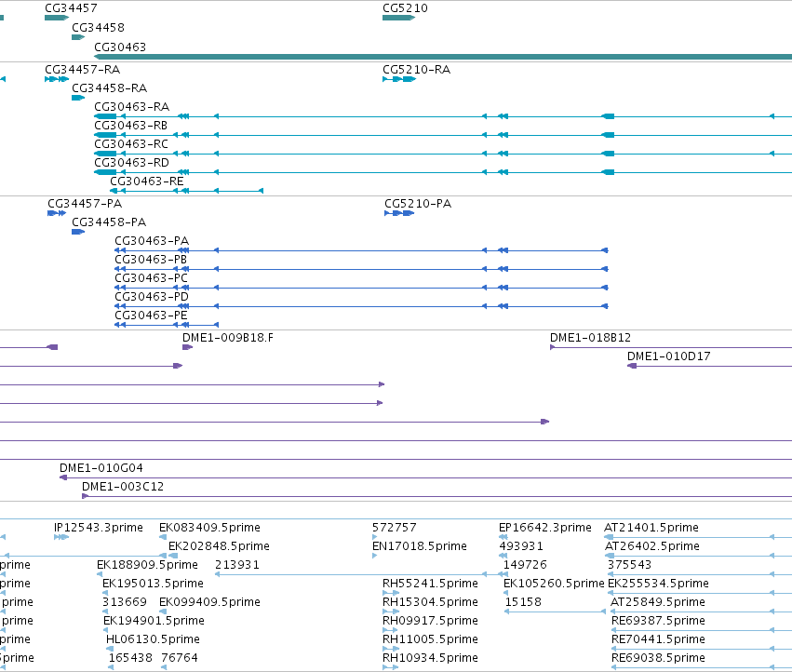The height and width of the screenshot is (672, 792).
Task: Open transcript CG30463-RC
Action: (131, 144)
